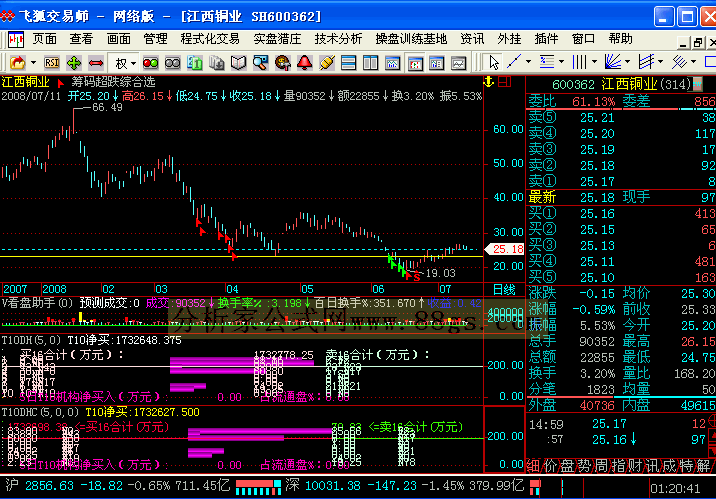Image resolution: width=716 pixels, height=499 pixels.
Task: Click the magnifier search toolbar icon
Action: (x=261, y=63)
